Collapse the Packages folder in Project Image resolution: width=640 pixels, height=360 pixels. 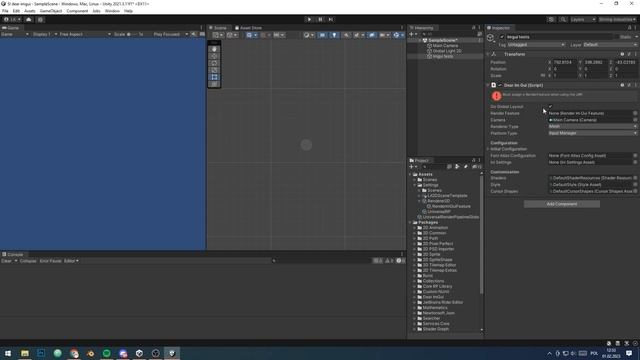click(410, 222)
